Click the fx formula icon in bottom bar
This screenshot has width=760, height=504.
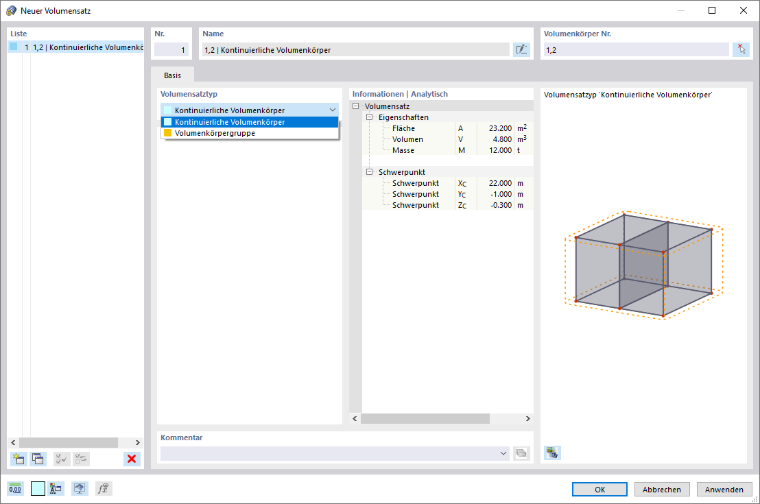click(103, 488)
